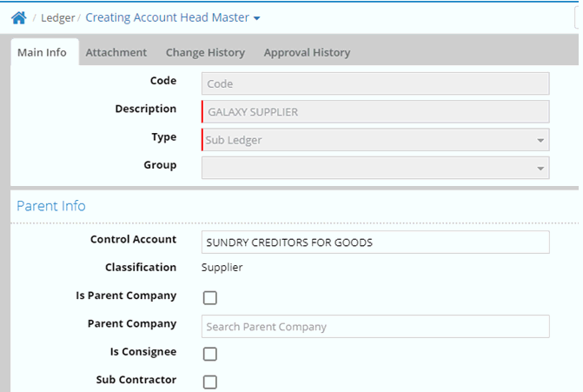
Task: Switch to the Approval History tab
Action: click(x=307, y=53)
